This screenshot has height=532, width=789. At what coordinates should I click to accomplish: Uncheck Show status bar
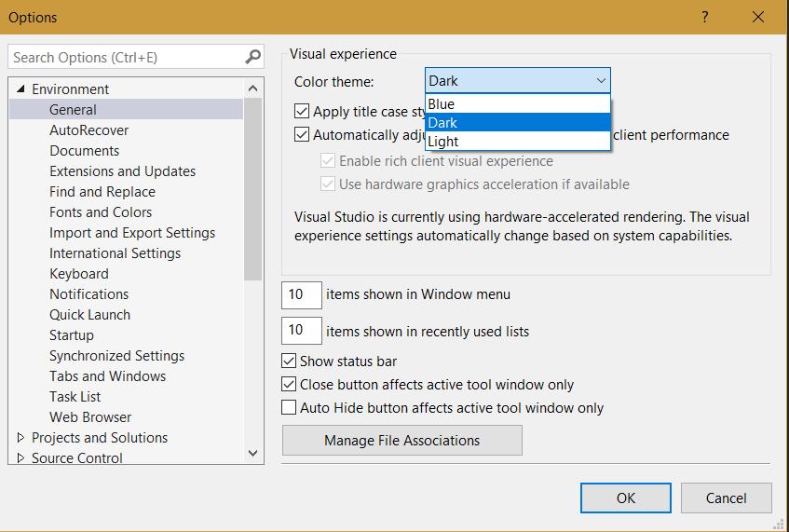pos(289,361)
